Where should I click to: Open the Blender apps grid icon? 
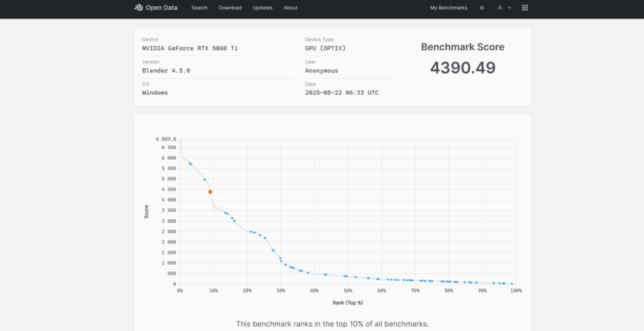525,8
